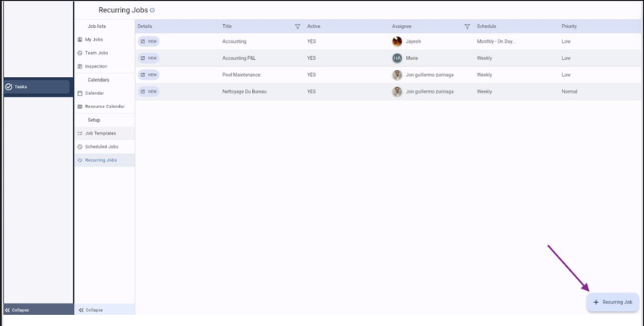644x326 pixels.
Task: Add a new Recurring Job
Action: 613,302
